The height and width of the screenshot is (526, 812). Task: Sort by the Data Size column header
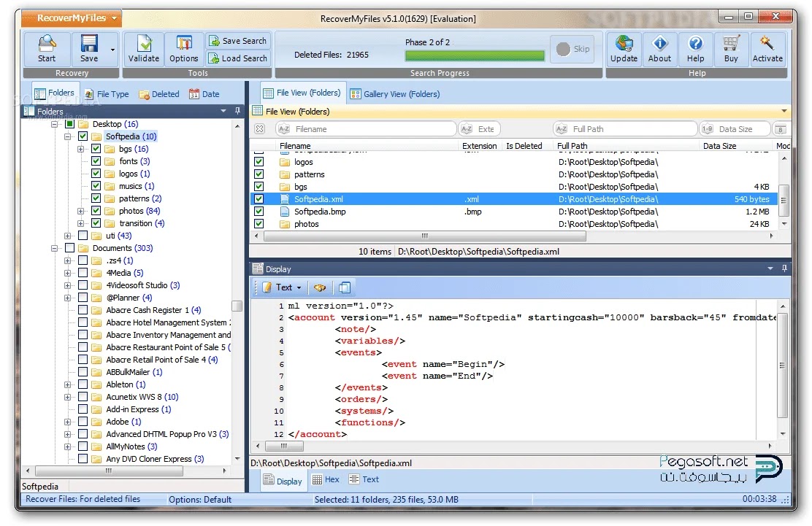tap(719, 146)
